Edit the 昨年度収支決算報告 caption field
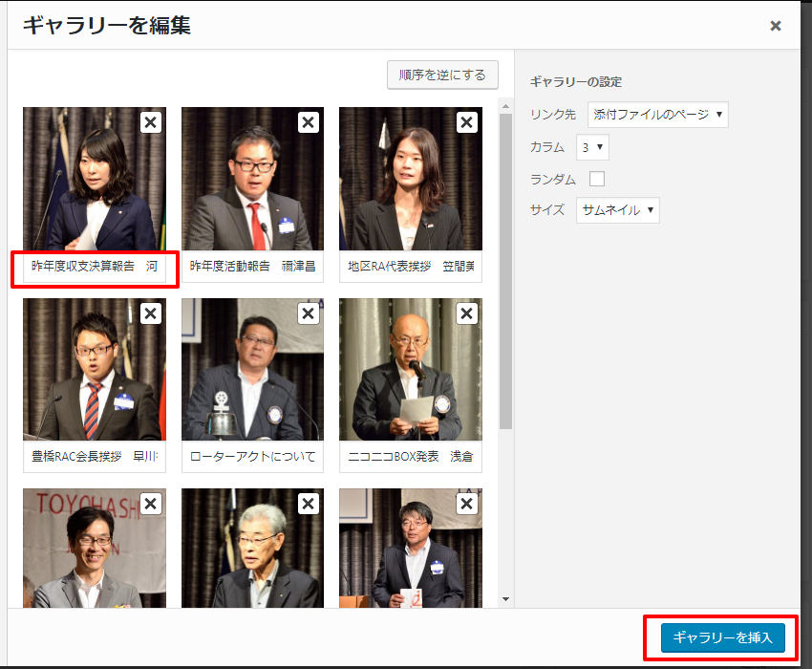Image resolution: width=812 pixels, height=669 pixels. [95, 267]
